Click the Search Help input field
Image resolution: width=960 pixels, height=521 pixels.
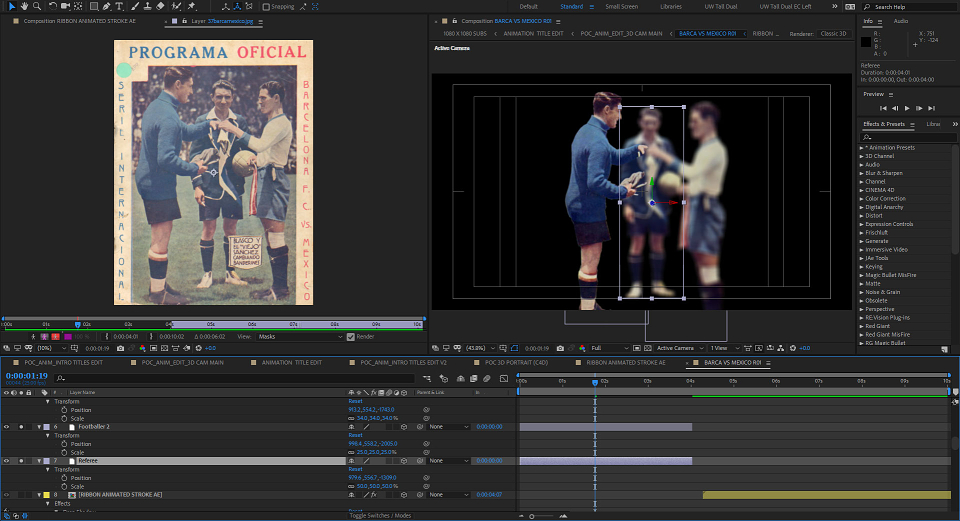click(911, 7)
